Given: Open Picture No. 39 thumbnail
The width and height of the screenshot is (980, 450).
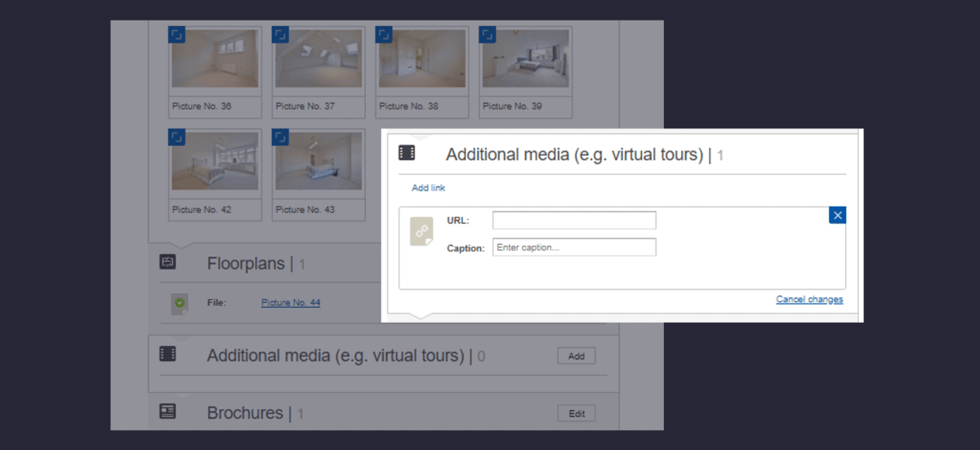Looking at the screenshot, I should pyautogui.click(x=526, y=59).
